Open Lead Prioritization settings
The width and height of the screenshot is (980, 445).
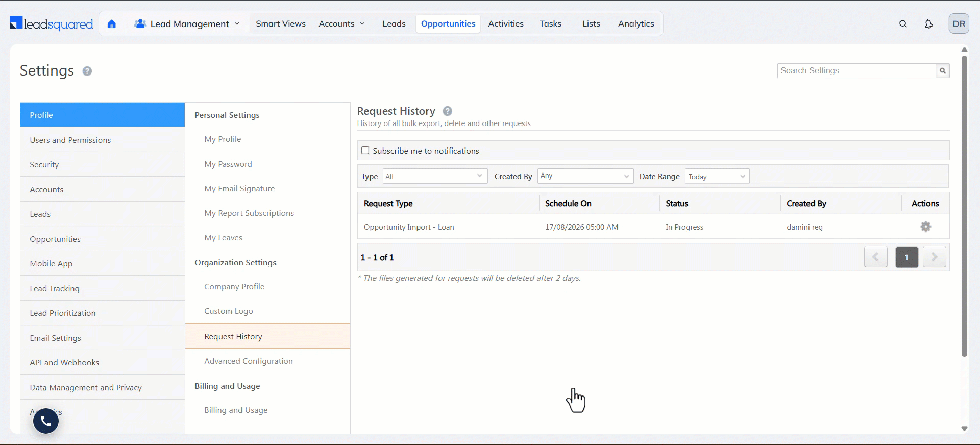click(103, 313)
